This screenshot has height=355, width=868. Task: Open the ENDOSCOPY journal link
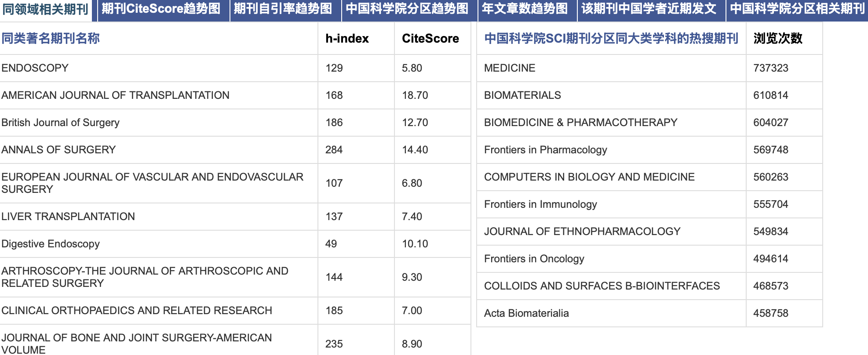tap(35, 68)
